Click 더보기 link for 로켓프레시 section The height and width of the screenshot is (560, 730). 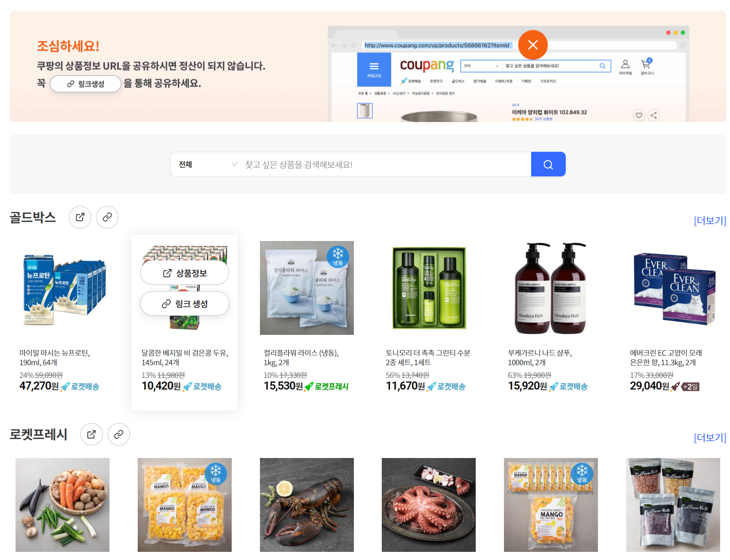(x=710, y=438)
